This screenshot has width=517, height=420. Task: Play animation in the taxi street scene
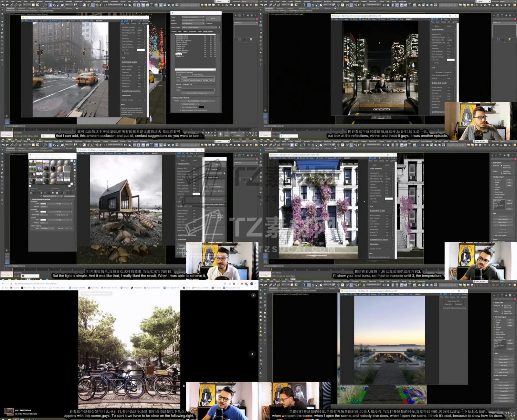[209, 133]
